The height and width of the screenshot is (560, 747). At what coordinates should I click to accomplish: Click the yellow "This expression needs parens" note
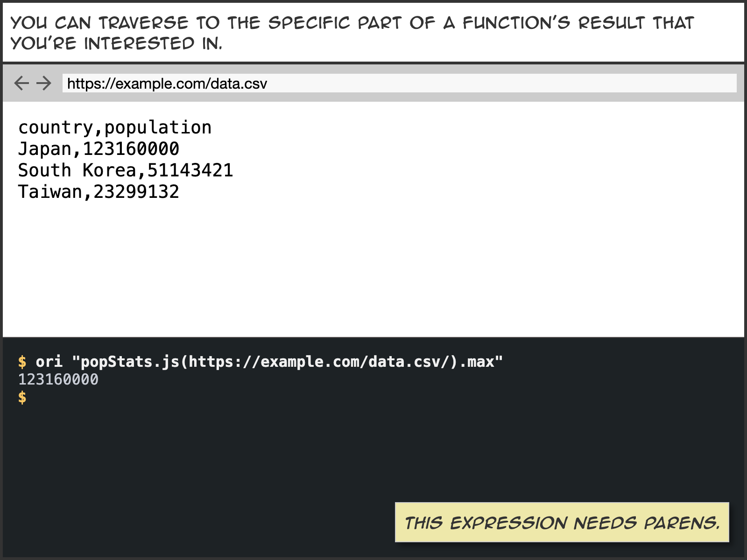[x=562, y=522]
